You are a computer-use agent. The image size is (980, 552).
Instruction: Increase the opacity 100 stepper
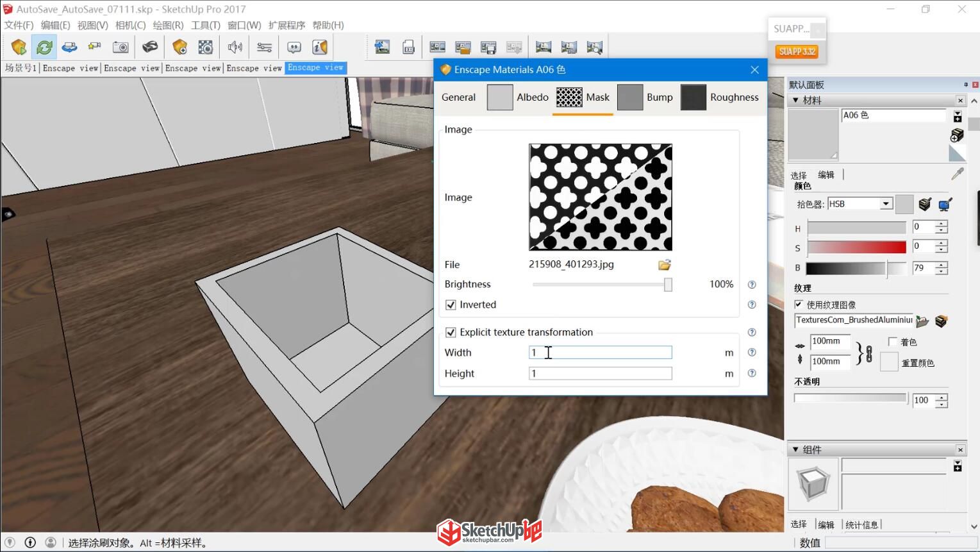pos(941,397)
